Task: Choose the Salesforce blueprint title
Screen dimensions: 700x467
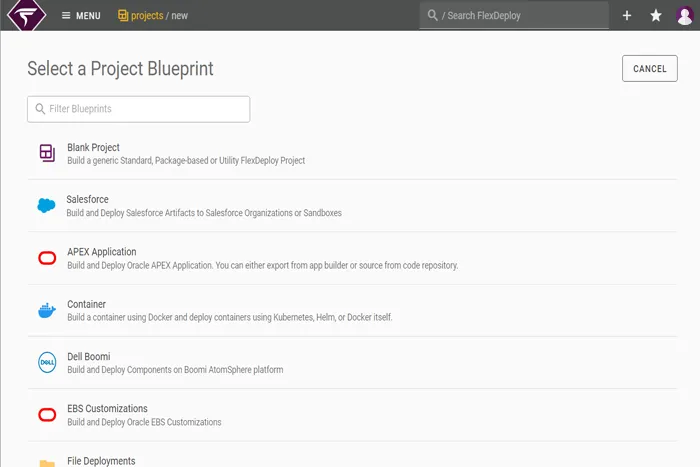Action: coord(88,199)
